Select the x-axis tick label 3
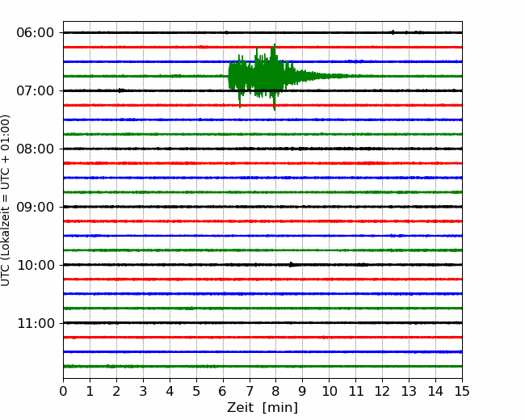 tap(143, 391)
